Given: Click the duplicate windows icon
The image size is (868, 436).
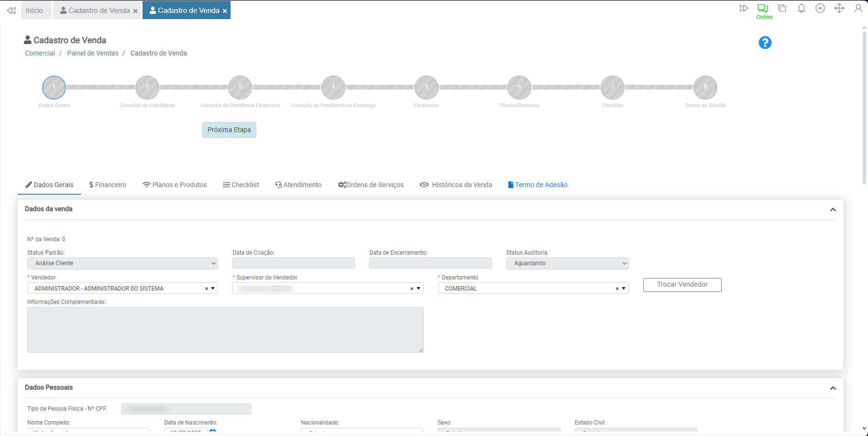Looking at the screenshot, I should (x=782, y=9).
